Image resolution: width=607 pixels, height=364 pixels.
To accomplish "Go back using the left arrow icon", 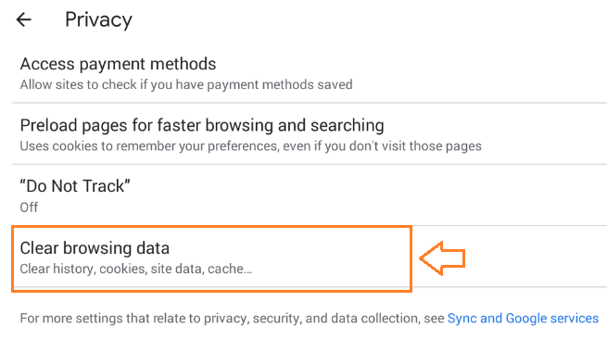I will click(x=23, y=19).
